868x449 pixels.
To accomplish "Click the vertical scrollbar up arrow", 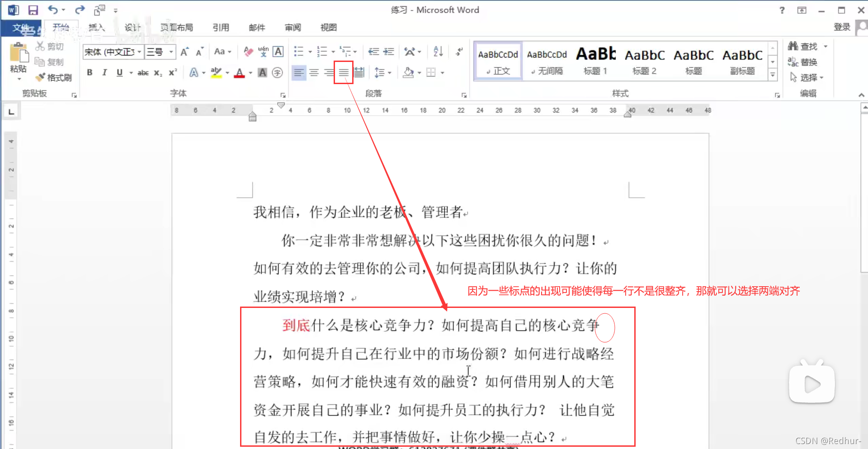I will coord(864,107).
